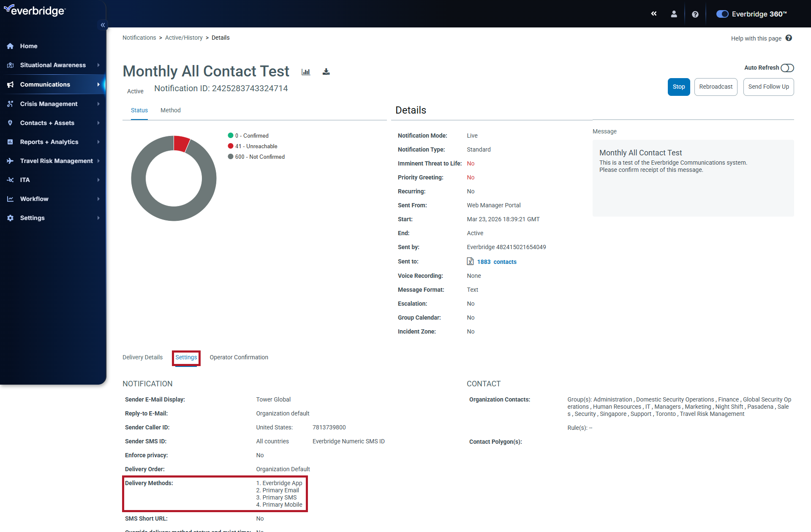Image resolution: width=811 pixels, height=532 pixels.
Task: Click the download icon beside the title
Action: pyautogui.click(x=326, y=72)
